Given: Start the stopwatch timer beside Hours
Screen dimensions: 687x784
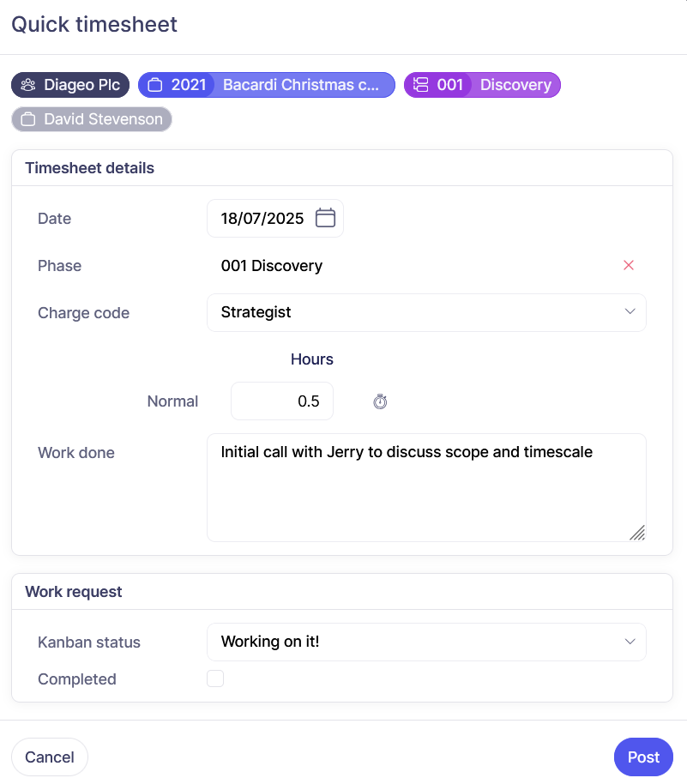Looking at the screenshot, I should 381,401.
